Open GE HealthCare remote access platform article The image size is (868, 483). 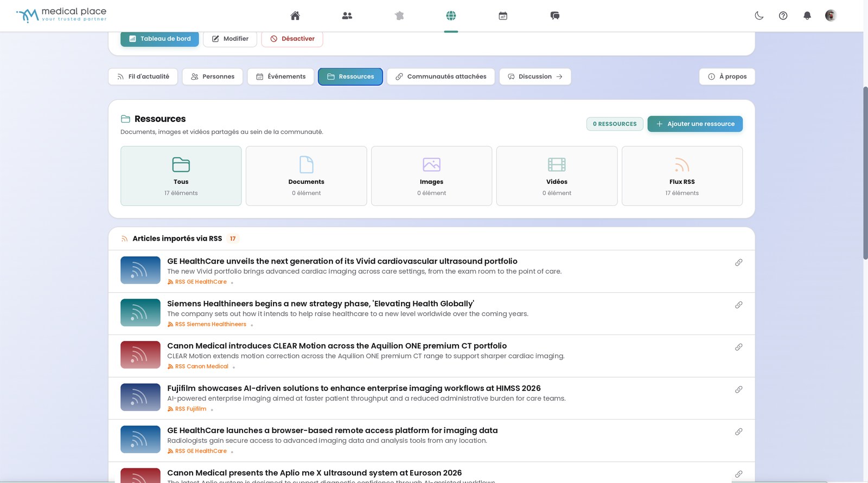point(333,430)
